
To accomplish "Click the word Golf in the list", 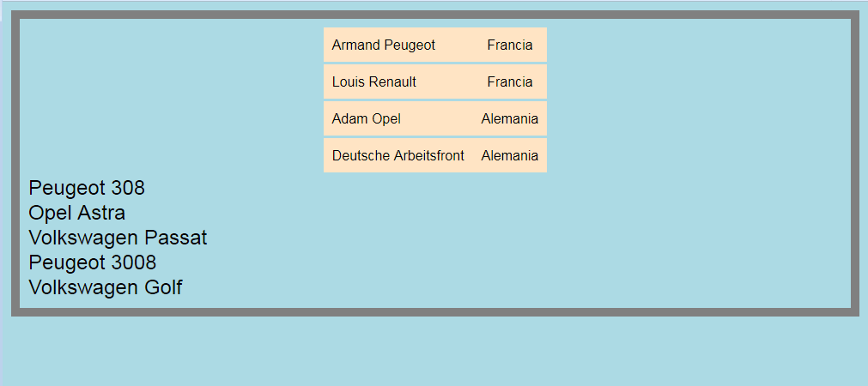I will pyautogui.click(x=164, y=287).
